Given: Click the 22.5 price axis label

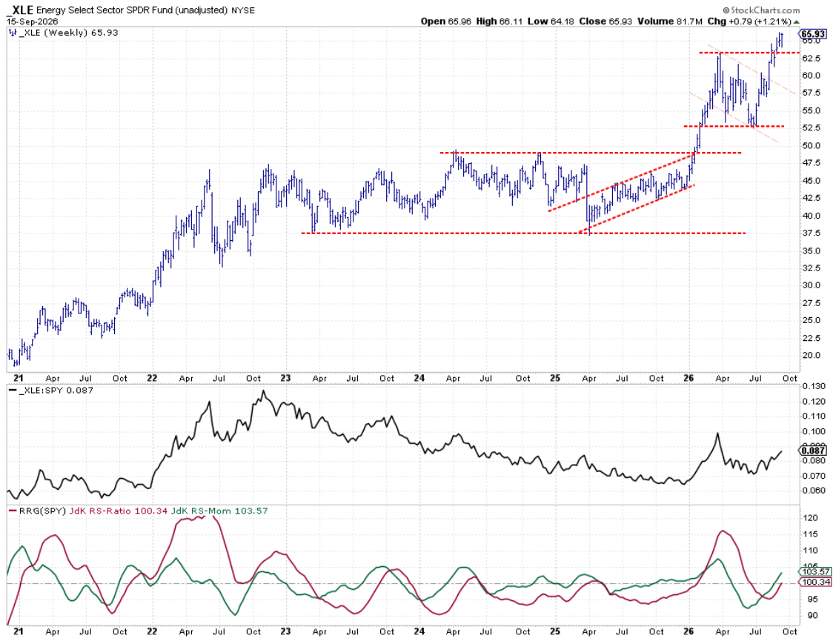Looking at the screenshot, I should click(x=812, y=338).
